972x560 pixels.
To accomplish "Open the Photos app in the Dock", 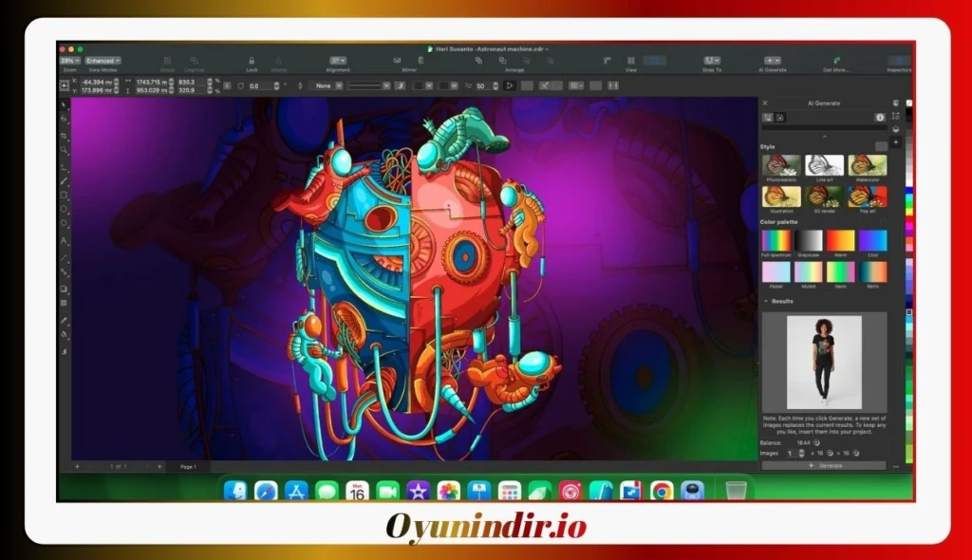I will point(449,491).
